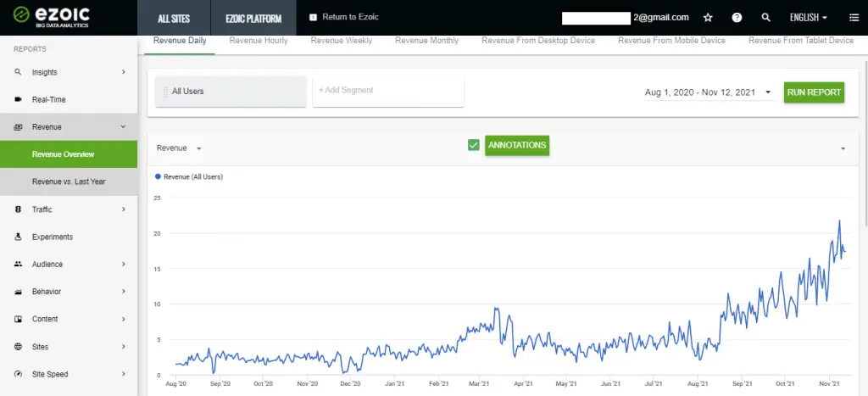
Task: Click Revenue (All Users) legend dot
Action: pyautogui.click(x=159, y=176)
